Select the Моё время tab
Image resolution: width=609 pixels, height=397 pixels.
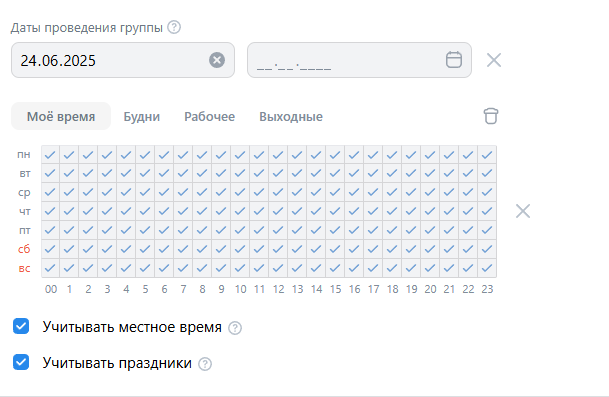[x=61, y=116]
